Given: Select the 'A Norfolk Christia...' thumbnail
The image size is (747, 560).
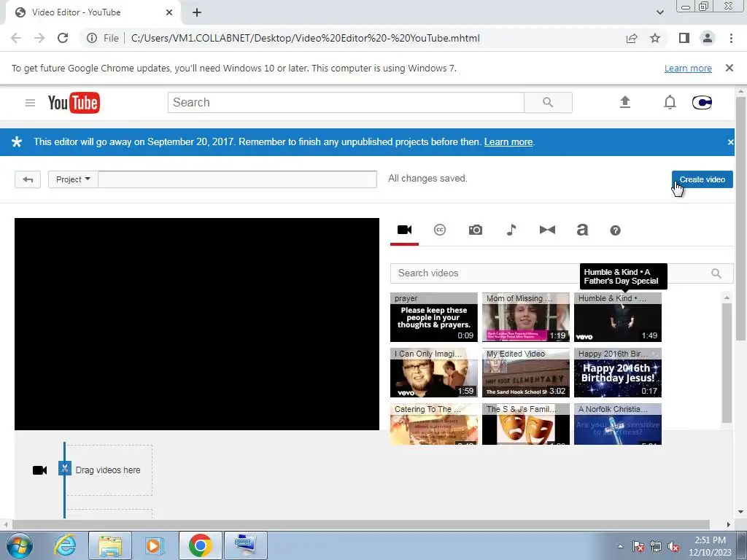Looking at the screenshot, I should pyautogui.click(x=617, y=424).
